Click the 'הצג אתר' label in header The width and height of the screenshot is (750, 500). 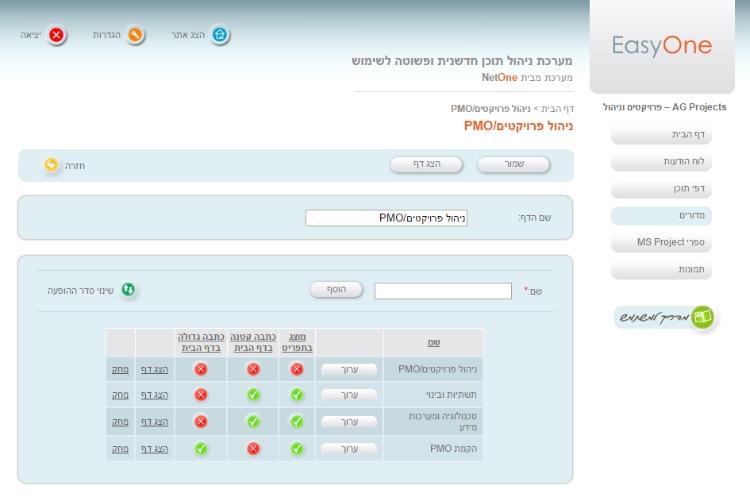(x=188, y=35)
